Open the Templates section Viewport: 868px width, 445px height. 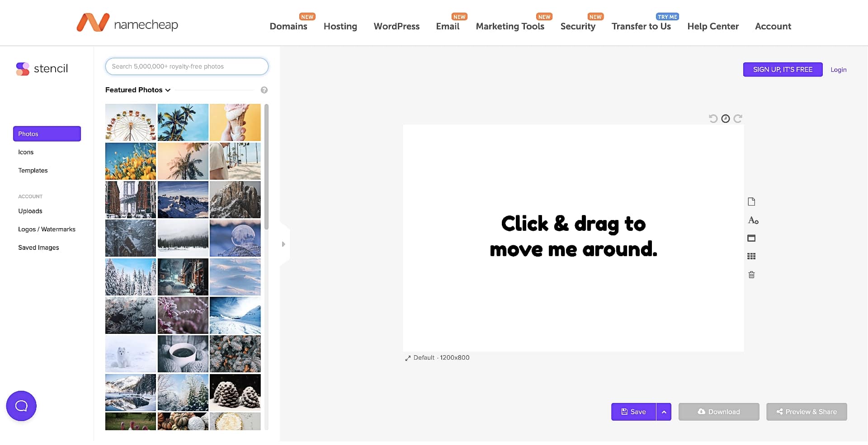[33, 170]
